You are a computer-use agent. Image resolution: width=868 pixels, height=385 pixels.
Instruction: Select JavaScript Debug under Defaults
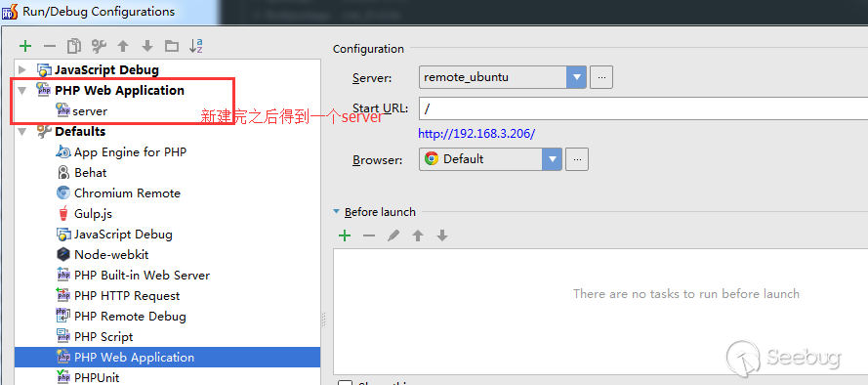pos(114,235)
